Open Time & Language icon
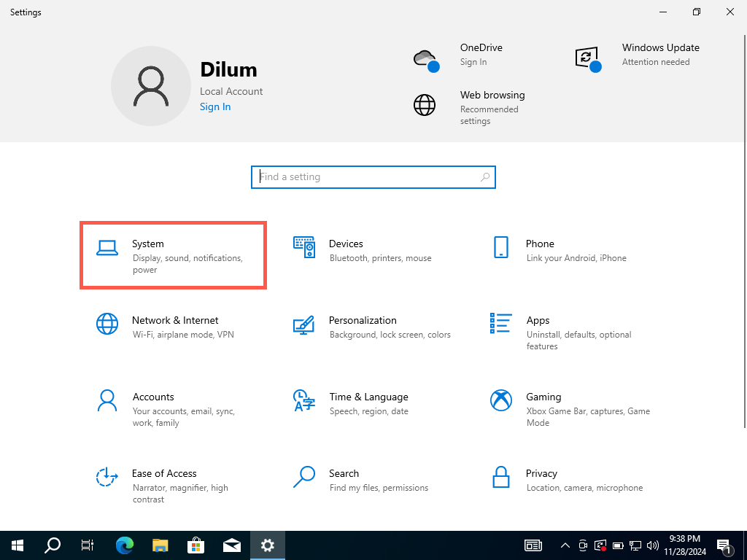Screen dimensions: 747x560 coord(304,400)
